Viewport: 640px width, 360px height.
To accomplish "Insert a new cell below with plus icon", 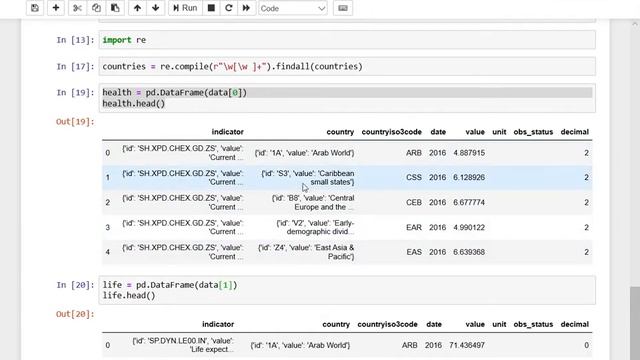I will click(x=56, y=8).
